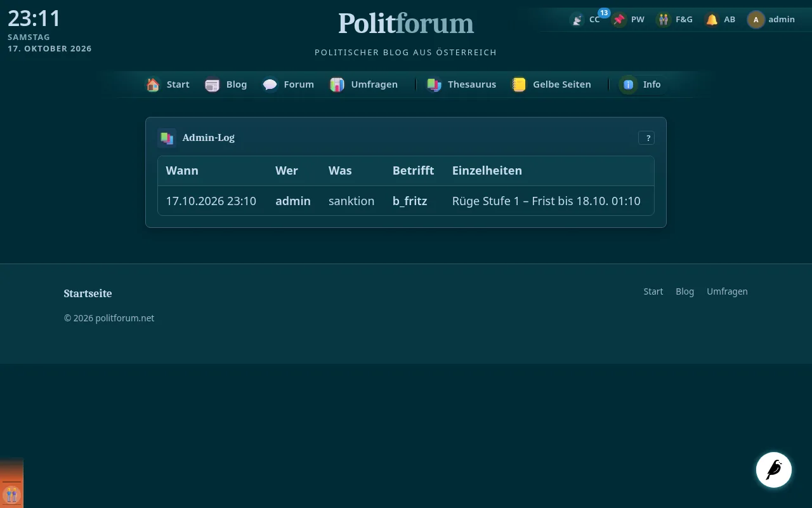Open the footer Umfragen link
The height and width of the screenshot is (508, 812).
(727, 291)
